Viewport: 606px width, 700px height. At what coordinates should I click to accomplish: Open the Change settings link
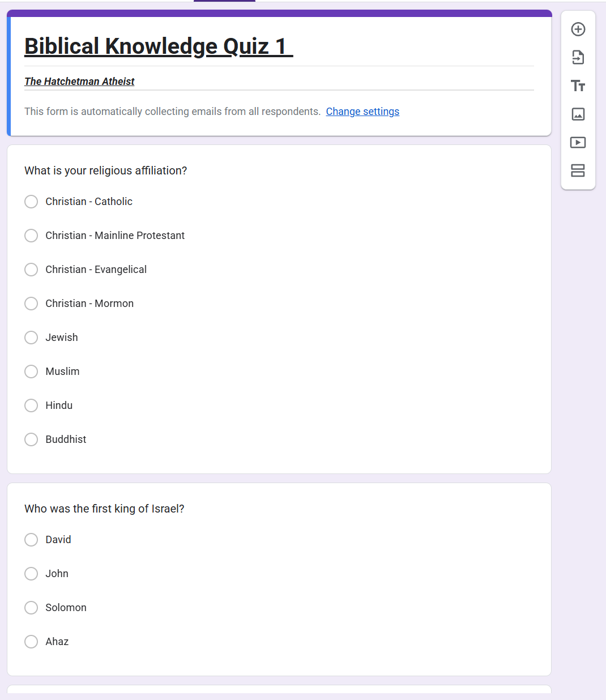pyautogui.click(x=362, y=111)
